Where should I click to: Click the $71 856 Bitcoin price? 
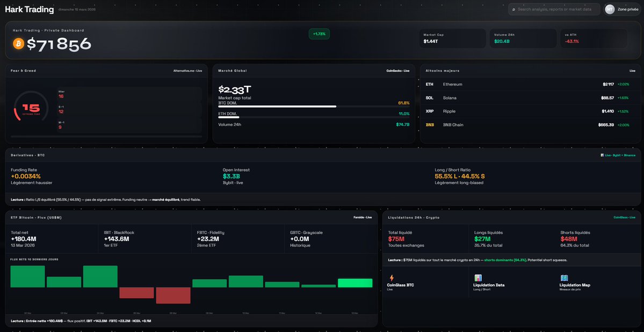coord(59,44)
